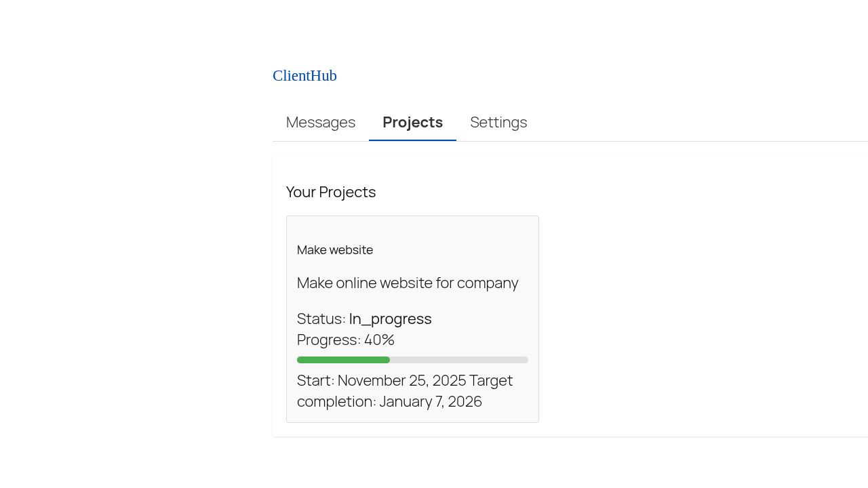Switch to the Messages tab

point(321,123)
